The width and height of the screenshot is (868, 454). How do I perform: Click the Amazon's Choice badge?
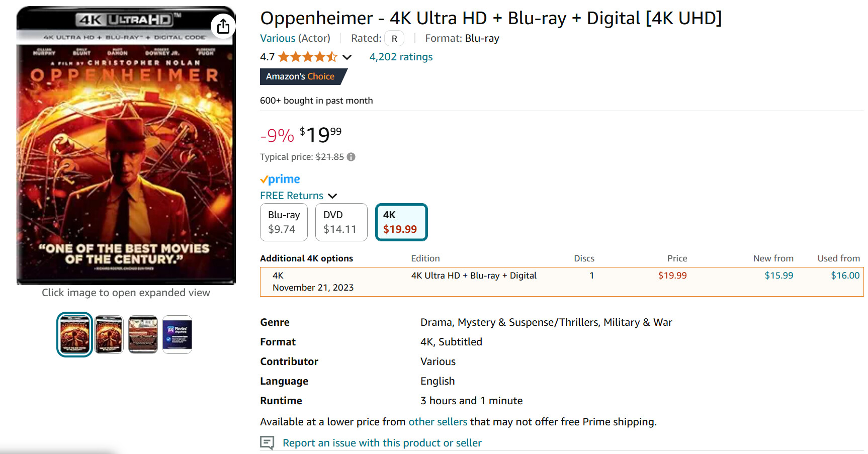[x=303, y=76]
